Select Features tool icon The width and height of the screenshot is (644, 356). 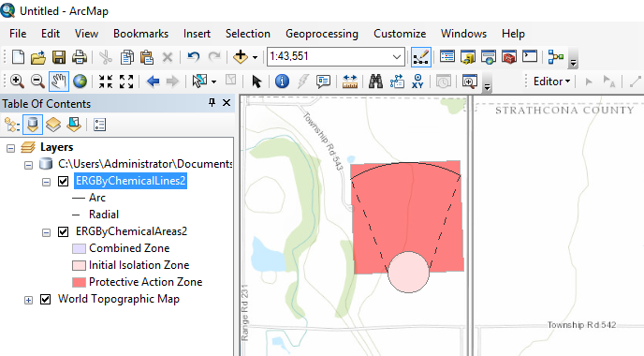[x=200, y=82]
